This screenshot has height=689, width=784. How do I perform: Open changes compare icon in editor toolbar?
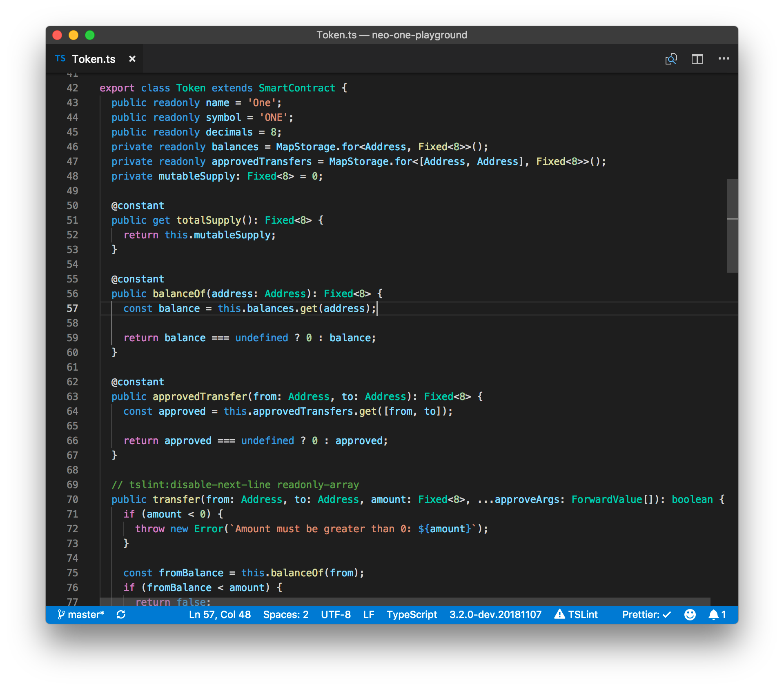point(671,59)
